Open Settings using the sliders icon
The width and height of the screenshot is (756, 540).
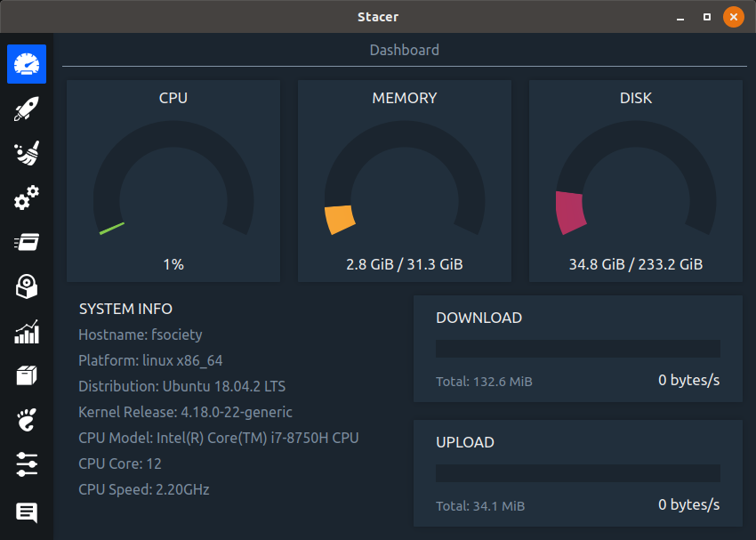tap(27, 464)
